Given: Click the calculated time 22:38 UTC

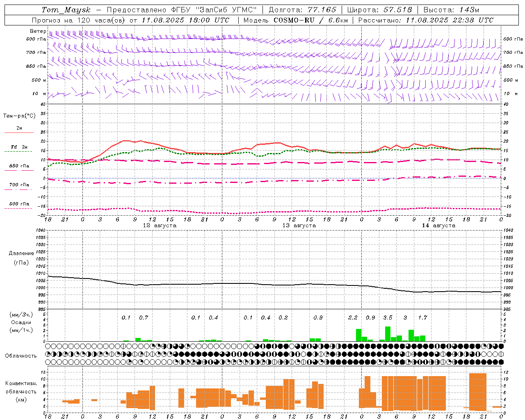Looking at the screenshot, I should pos(472,20).
